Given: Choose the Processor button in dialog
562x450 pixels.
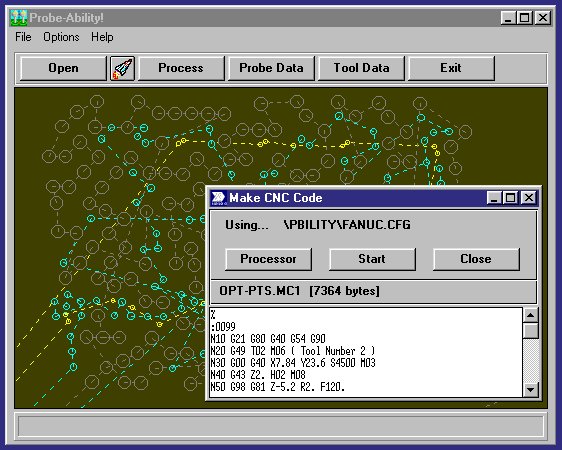Looking at the screenshot, I should pos(268,259).
